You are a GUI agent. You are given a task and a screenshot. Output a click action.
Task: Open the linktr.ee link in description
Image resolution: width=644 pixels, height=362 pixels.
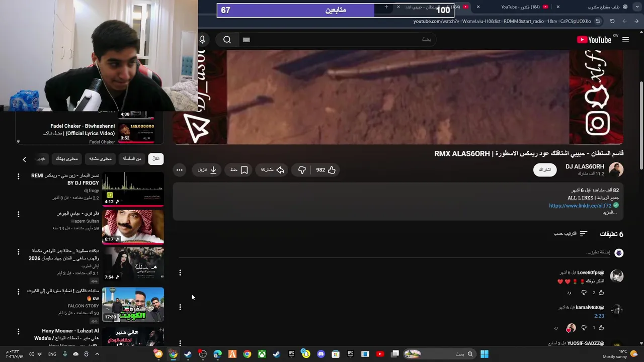[580, 206]
